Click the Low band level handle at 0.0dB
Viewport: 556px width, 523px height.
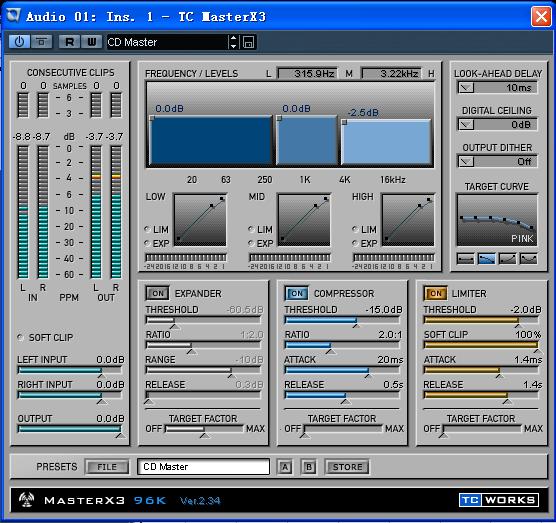pyautogui.click(x=152, y=118)
